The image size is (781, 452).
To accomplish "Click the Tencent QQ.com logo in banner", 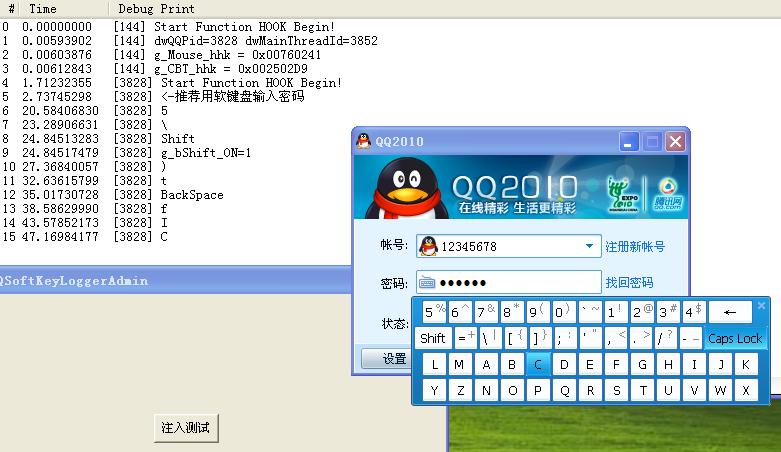I will click(668, 194).
